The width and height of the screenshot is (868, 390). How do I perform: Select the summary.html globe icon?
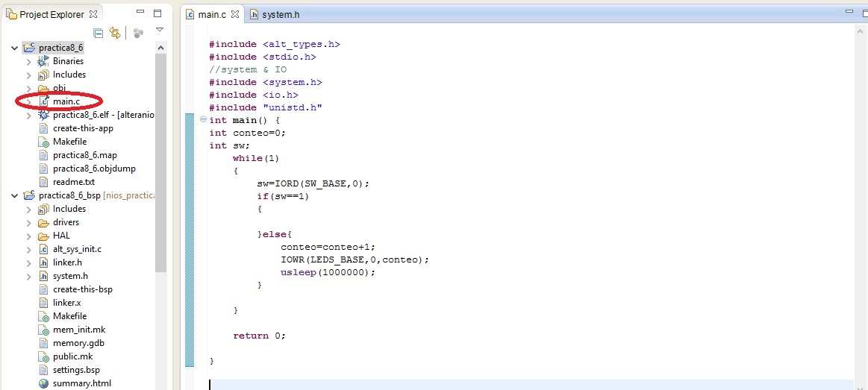pyautogui.click(x=43, y=383)
